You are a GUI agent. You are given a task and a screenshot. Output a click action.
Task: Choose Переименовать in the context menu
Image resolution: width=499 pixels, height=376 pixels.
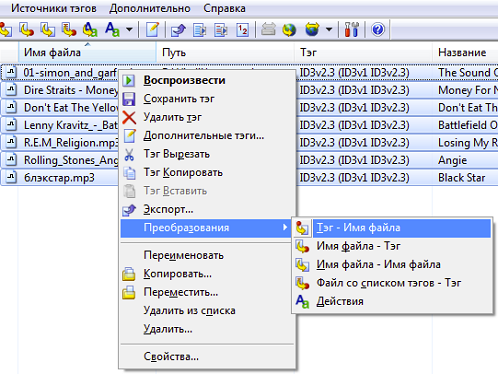[x=207, y=255]
